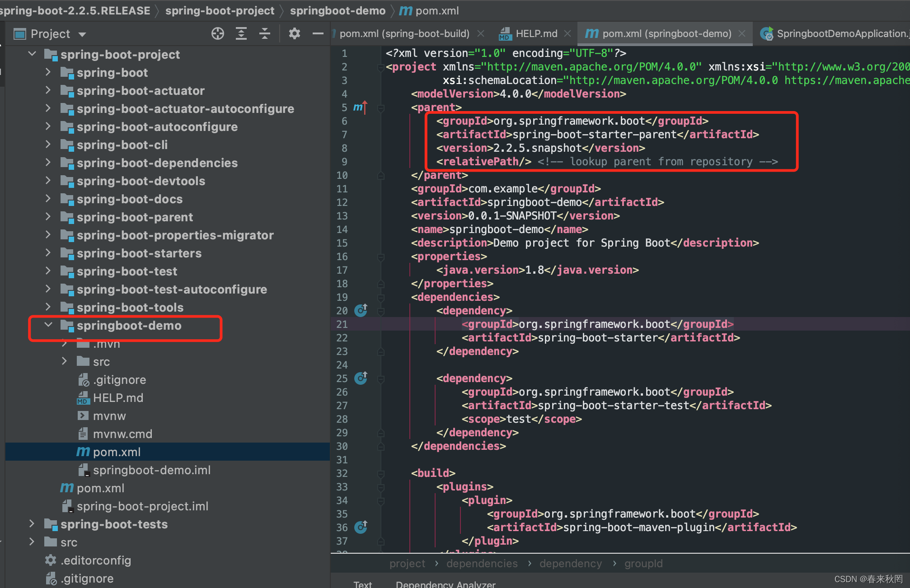
Task: Select springboot-demo.iml file
Action: [152, 470]
